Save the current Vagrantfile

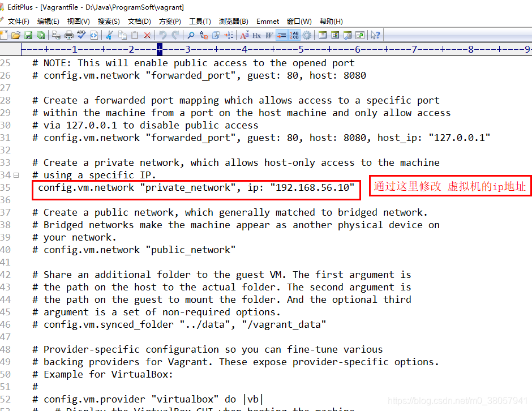point(28,35)
